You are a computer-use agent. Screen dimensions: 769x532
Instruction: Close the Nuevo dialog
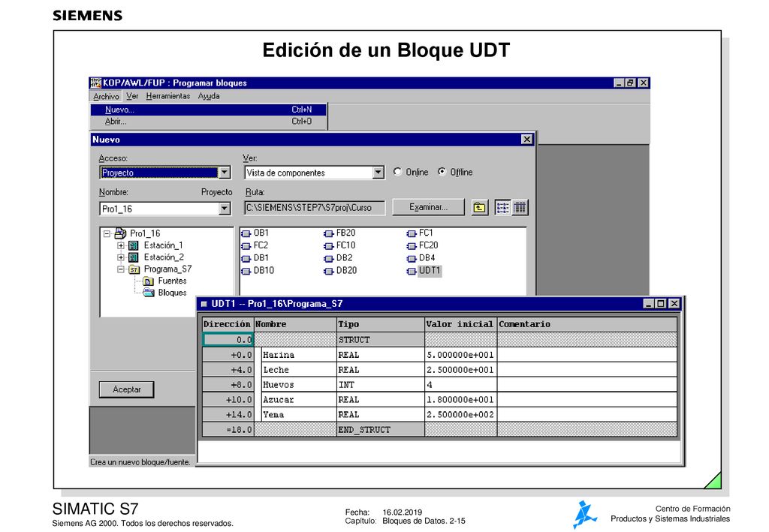click(526, 140)
